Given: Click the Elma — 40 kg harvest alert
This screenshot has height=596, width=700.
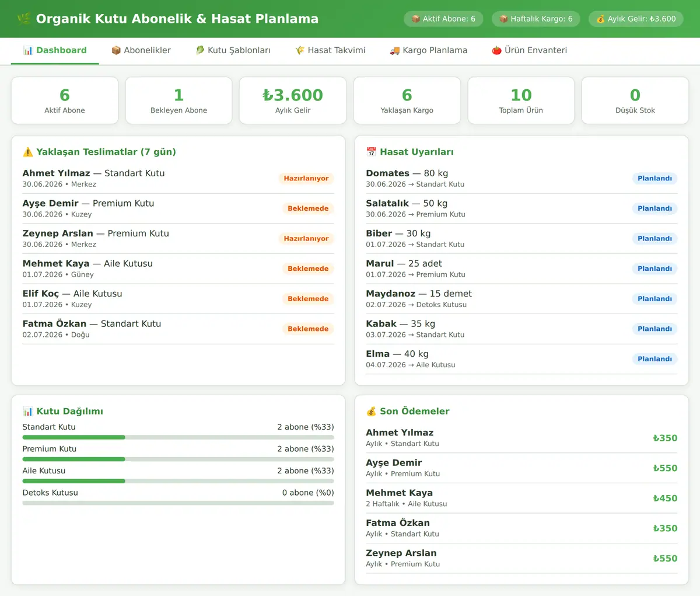Looking at the screenshot, I should click(x=521, y=359).
